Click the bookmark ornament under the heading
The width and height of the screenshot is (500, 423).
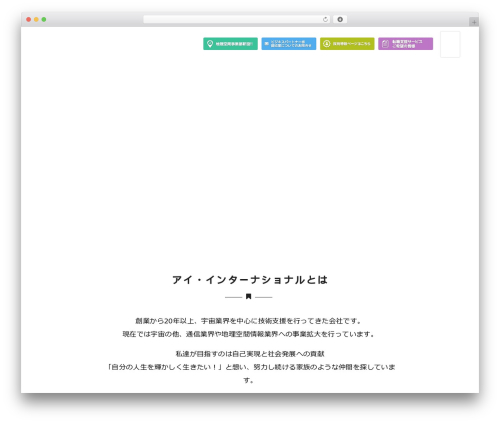tap(248, 296)
